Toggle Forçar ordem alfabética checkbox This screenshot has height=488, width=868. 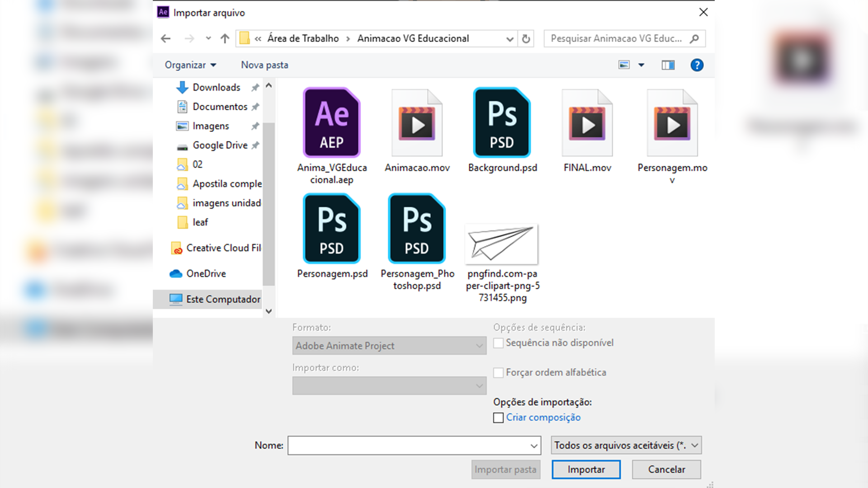[498, 373]
